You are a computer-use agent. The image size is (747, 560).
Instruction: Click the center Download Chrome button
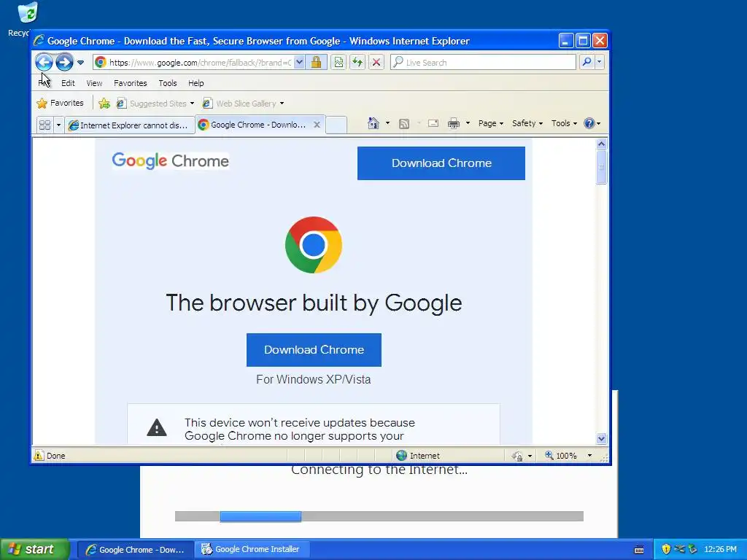click(x=314, y=350)
